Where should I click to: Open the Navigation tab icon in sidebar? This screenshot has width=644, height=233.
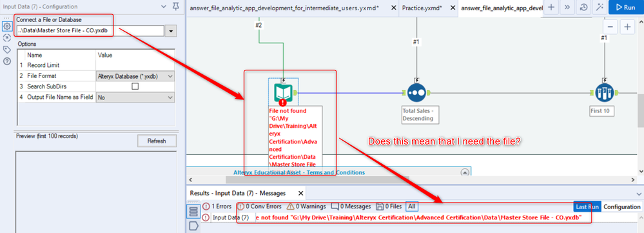click(x=6, y=38)
